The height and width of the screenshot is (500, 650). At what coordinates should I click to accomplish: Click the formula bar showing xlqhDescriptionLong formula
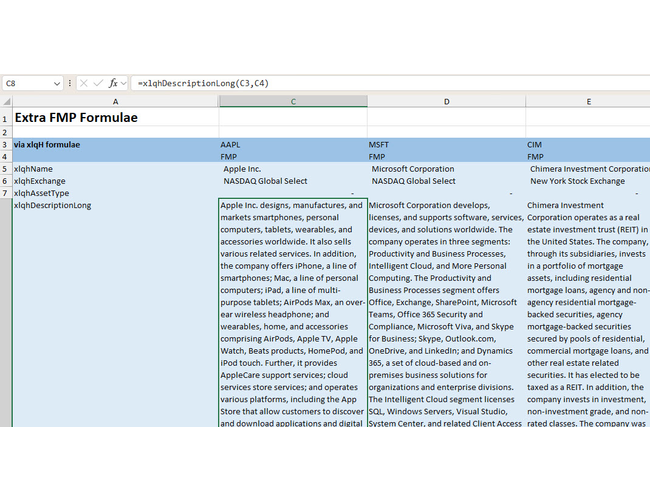[390, 83]
